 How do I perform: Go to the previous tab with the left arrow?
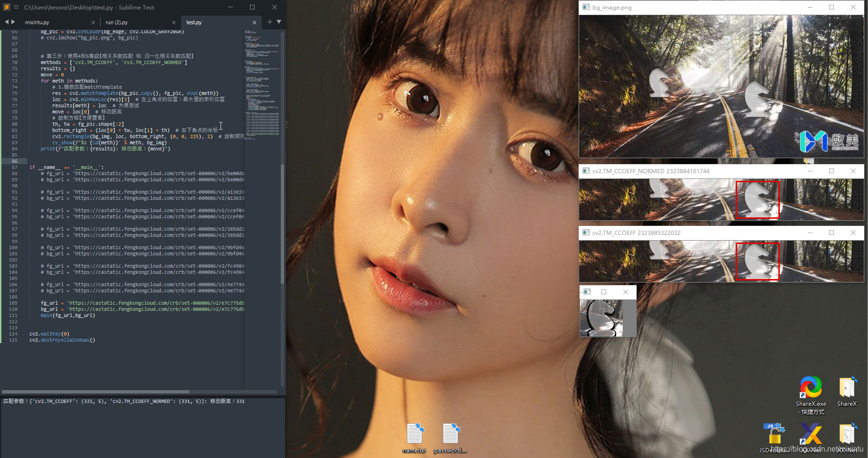coord(7,22)
